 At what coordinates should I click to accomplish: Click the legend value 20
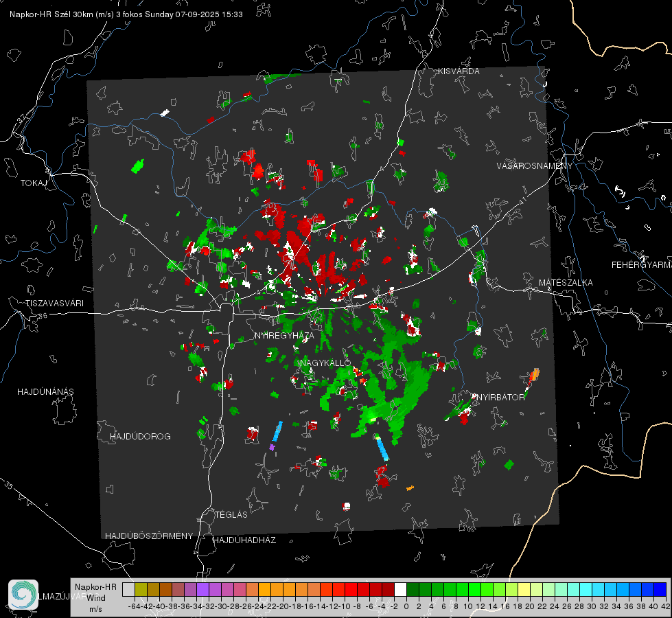pyautogui.click(x=530, y=606)
